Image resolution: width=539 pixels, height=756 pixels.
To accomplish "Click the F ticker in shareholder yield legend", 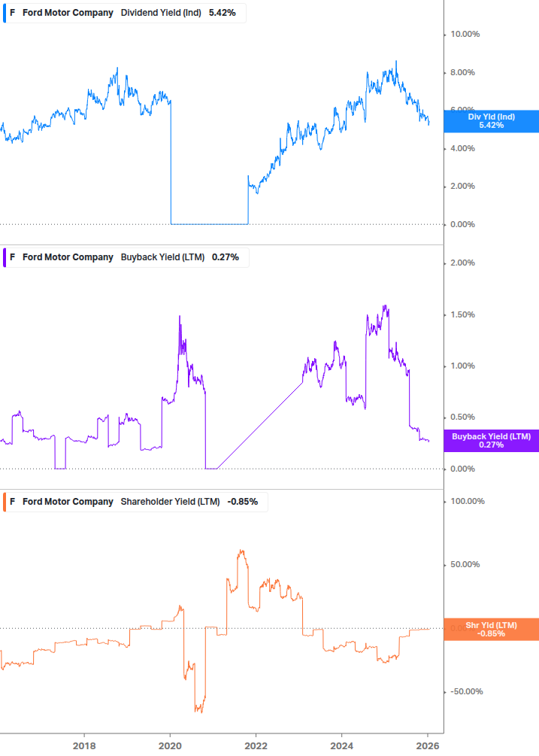I will [x=12, y=502].
